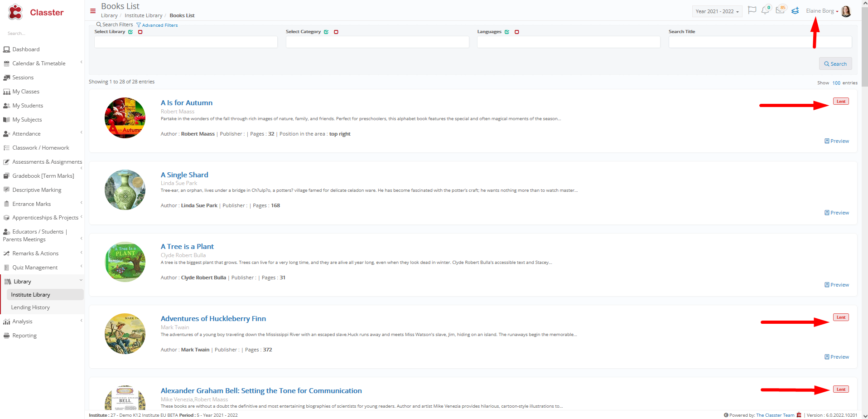Collapse the Library menu
The width and height of the screenshot is (868, 419).
pos(42,282)
